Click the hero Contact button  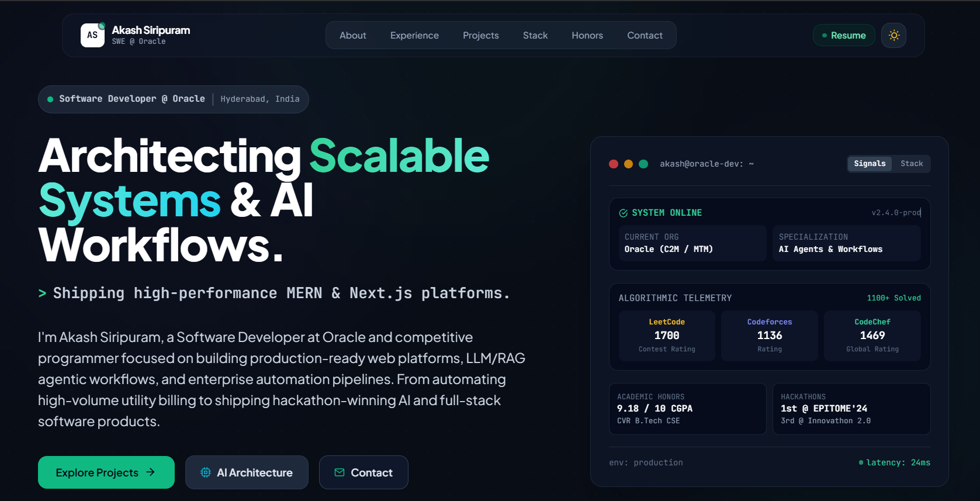pos(363,472)
